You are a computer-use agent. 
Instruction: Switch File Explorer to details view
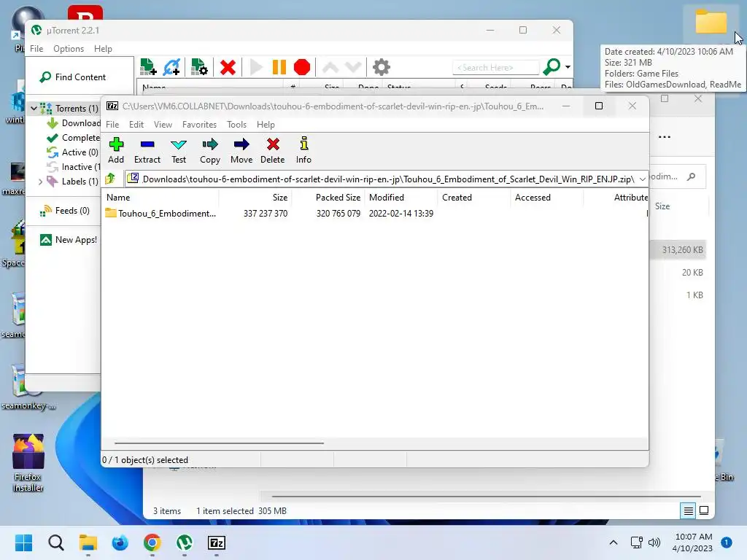(689, 511)
